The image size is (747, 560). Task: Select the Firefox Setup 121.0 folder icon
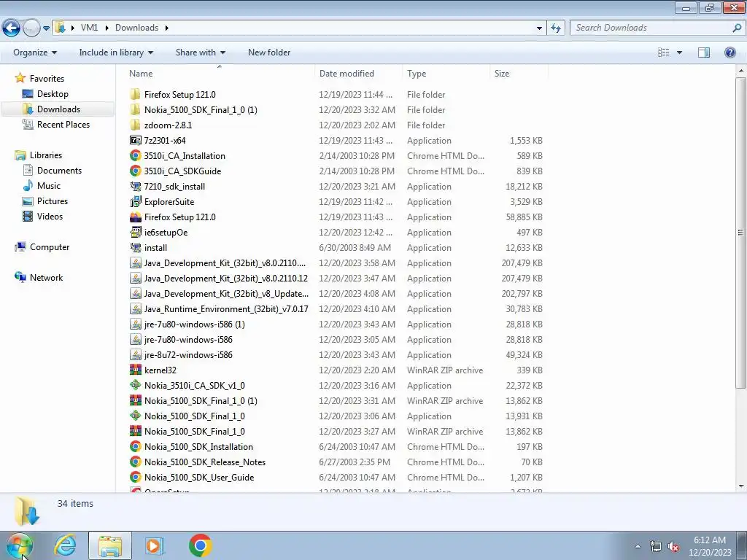(135, 94)
